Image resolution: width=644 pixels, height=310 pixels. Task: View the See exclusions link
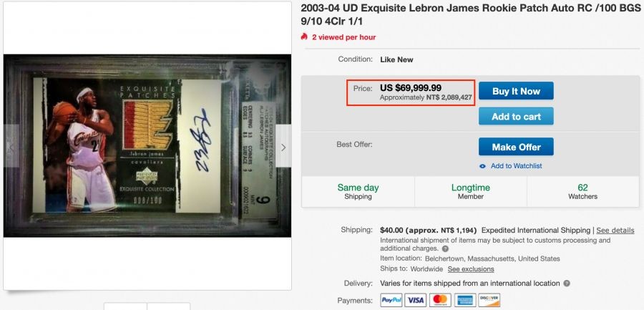click(x=471, y=269)
